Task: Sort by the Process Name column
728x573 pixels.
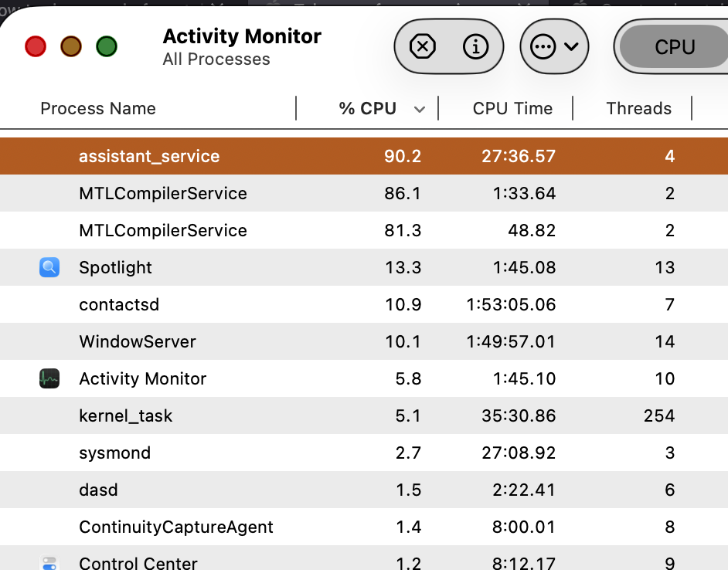Action: pos(98,109)
